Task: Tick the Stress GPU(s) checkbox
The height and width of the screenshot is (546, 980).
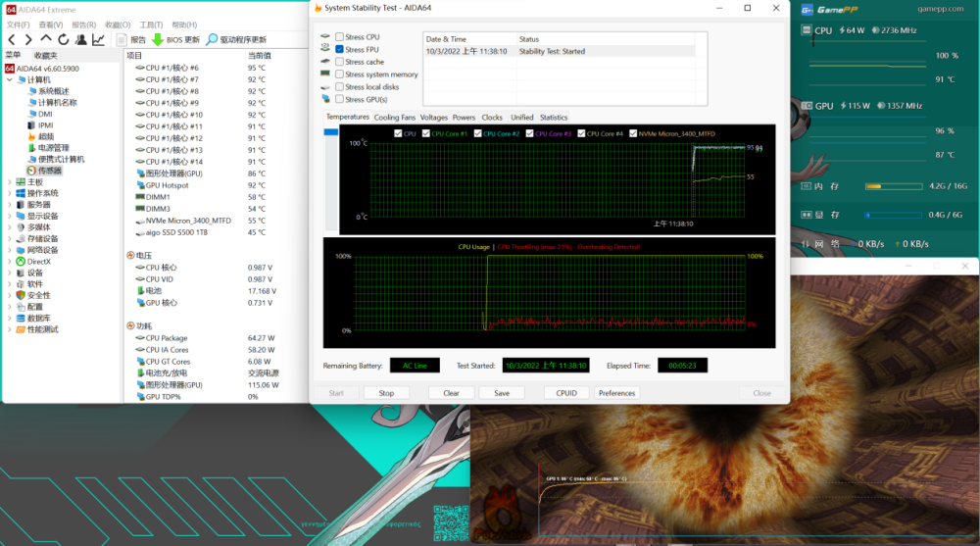Action: click(339, 99)
